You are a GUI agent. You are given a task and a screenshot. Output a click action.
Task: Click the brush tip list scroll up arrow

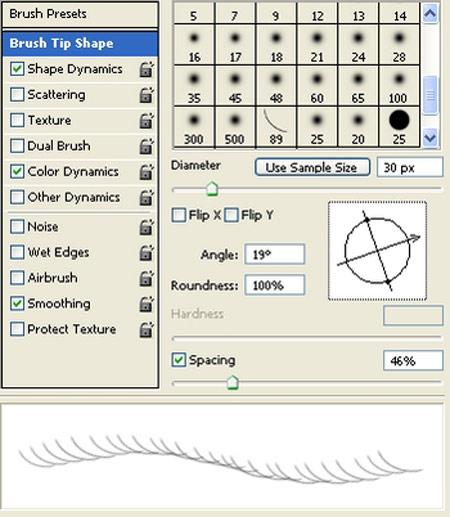430,14
